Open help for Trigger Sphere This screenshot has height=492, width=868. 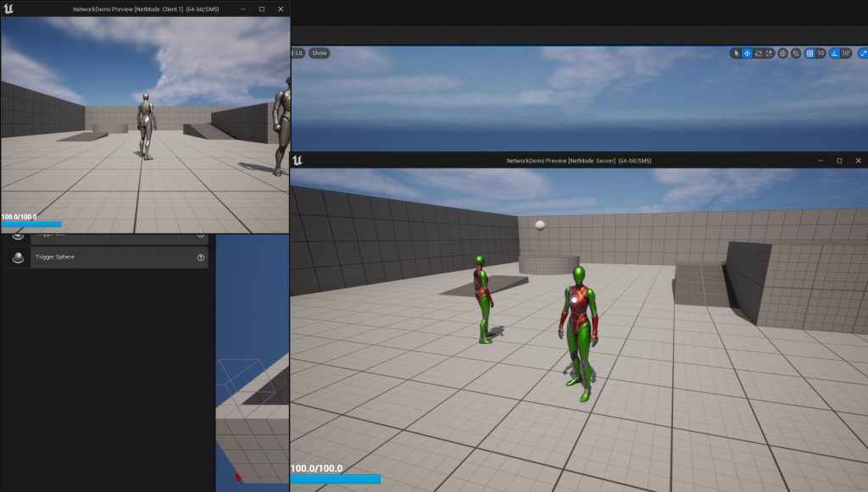click(201, 257)
